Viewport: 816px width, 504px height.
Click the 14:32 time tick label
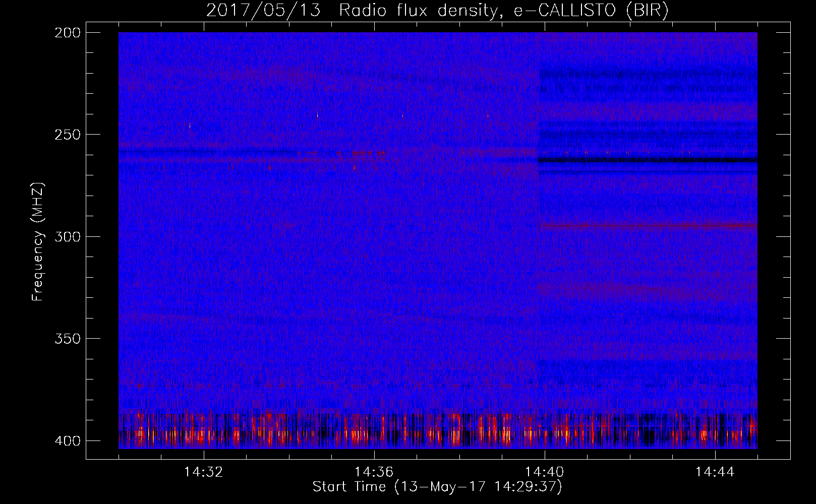click(x=204, y=472)
